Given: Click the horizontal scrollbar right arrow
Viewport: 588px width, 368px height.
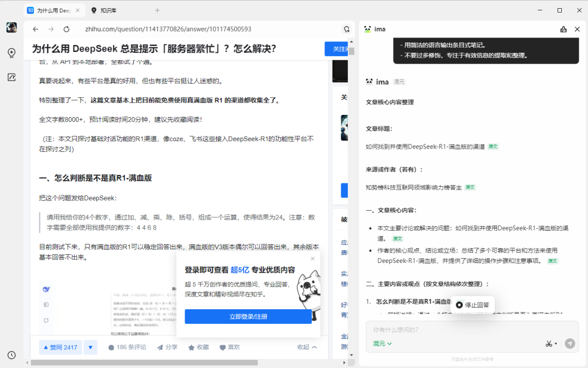Looking at the screenshot, I should pyautogui.click(x=344, y=363).
